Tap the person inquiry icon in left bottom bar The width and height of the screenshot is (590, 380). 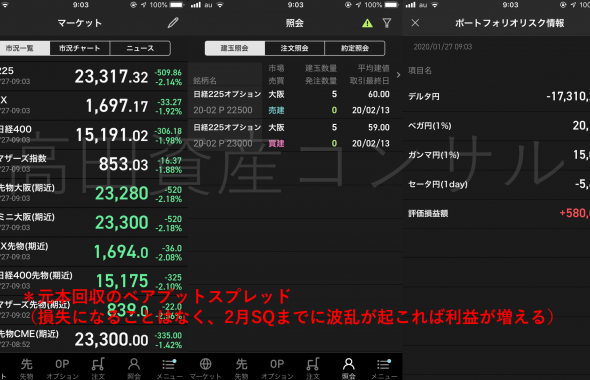pos(134,368)
